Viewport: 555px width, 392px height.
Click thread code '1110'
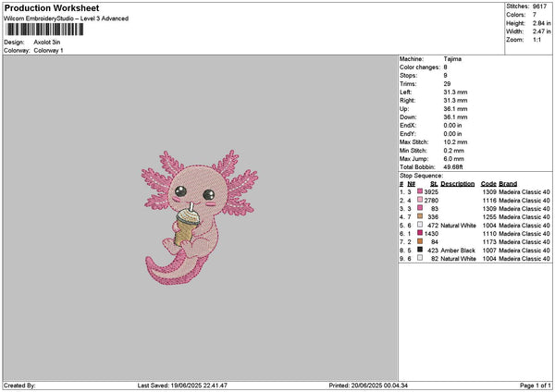click(x=489, y=234)
